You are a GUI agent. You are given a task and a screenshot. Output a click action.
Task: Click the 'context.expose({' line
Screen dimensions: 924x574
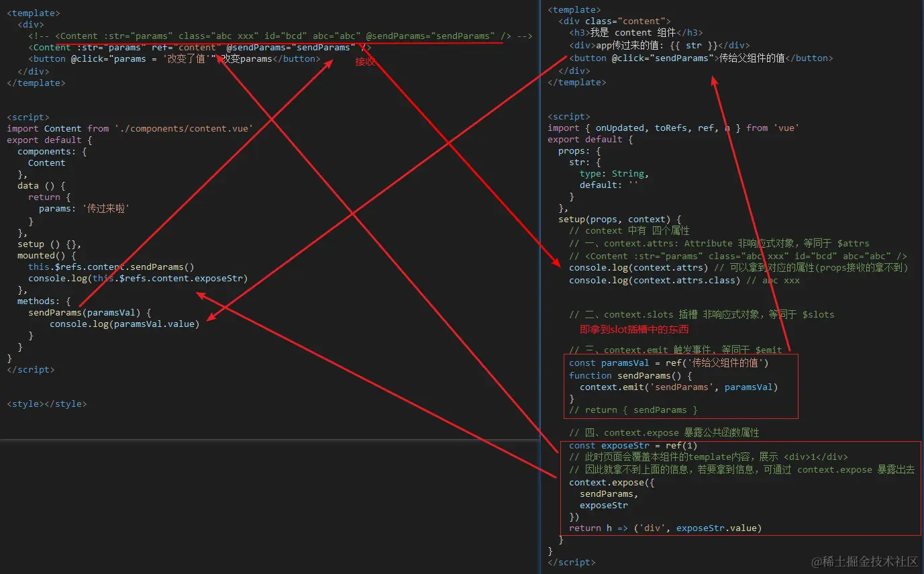[611, 482]
